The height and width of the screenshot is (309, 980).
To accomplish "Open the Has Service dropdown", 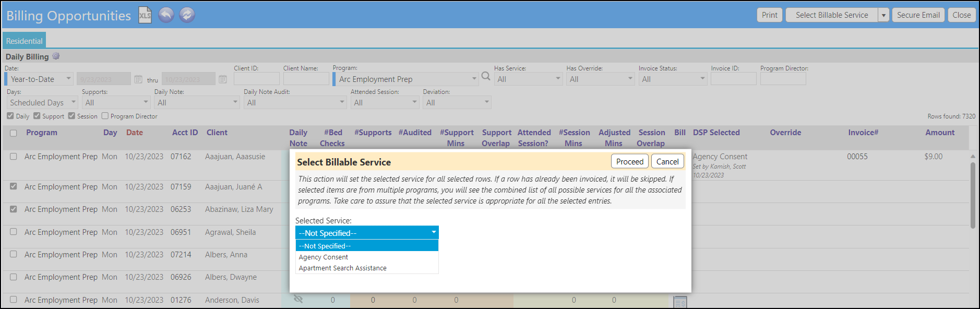I will (x=528, y=79).
